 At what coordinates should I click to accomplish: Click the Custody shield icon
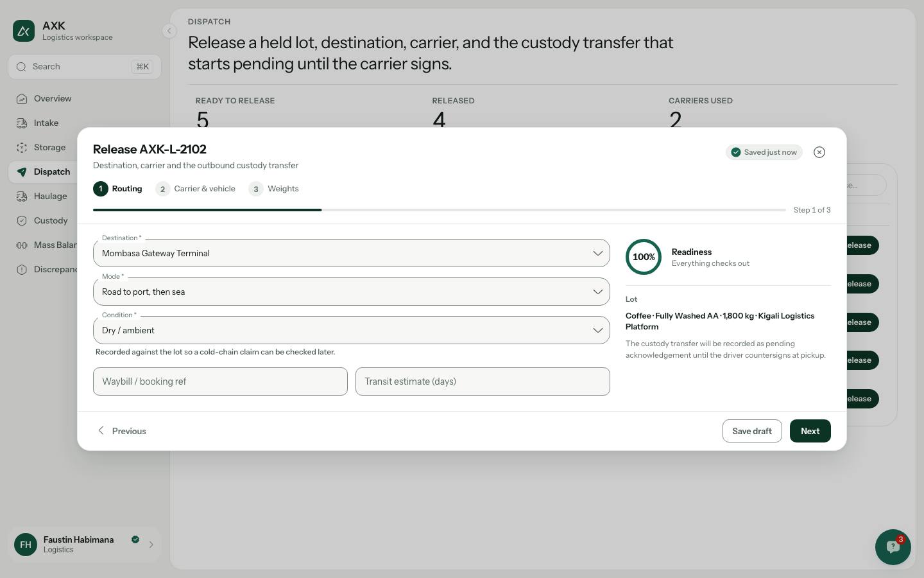coord(22,221)
